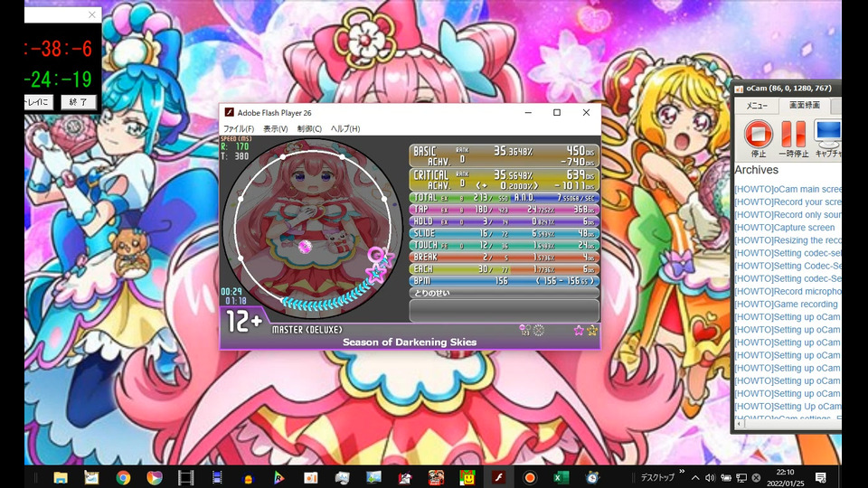The height and width of the screenshot is (488, 868).
Task: Click the button left of 終了
Action: 39,102
